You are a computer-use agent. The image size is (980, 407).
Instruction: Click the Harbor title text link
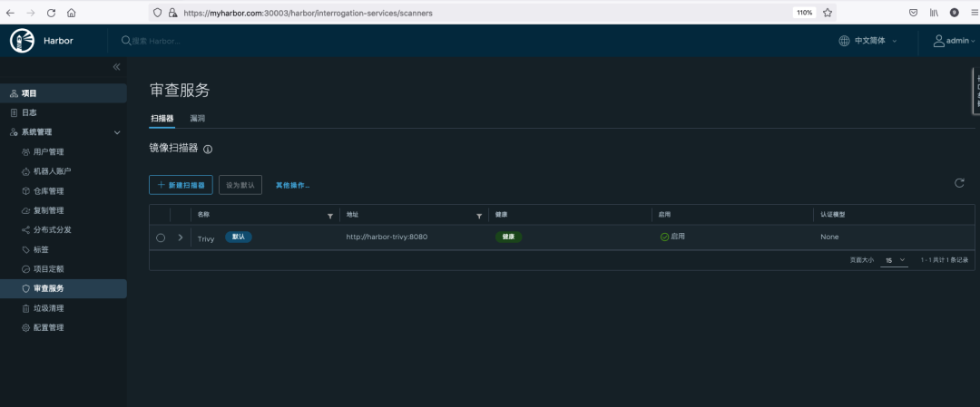(x=58, y=41)
